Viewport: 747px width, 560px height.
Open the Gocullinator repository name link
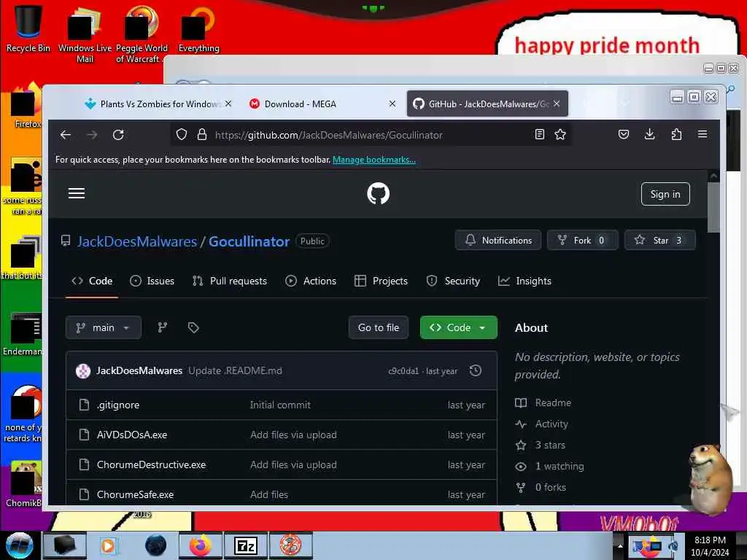(249, 241)
